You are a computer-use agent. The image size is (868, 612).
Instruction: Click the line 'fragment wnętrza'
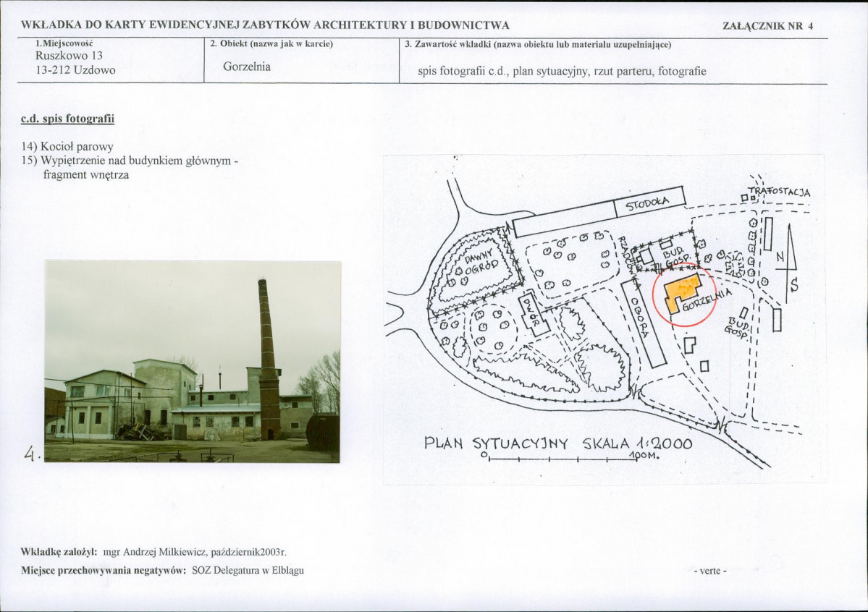86,175
